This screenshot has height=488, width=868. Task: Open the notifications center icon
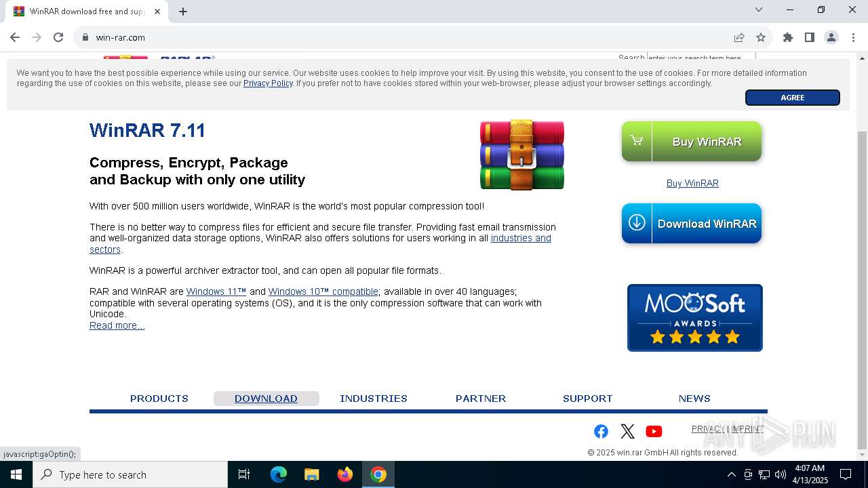pos(846,474)
